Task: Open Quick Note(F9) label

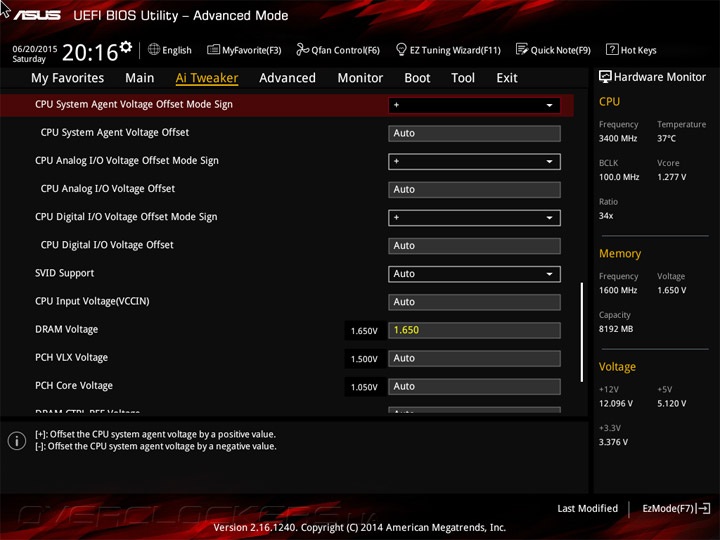Action: pos(561,50)
